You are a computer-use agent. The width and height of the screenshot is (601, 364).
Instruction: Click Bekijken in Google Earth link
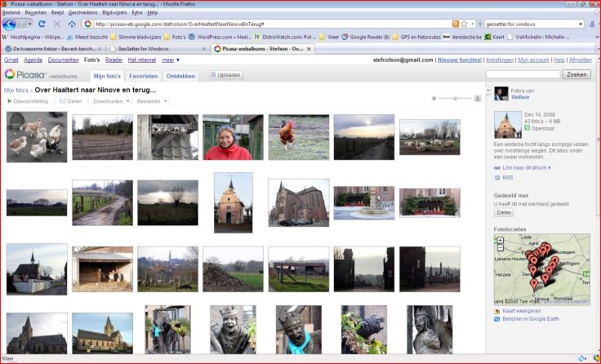(x=531, y=319)
